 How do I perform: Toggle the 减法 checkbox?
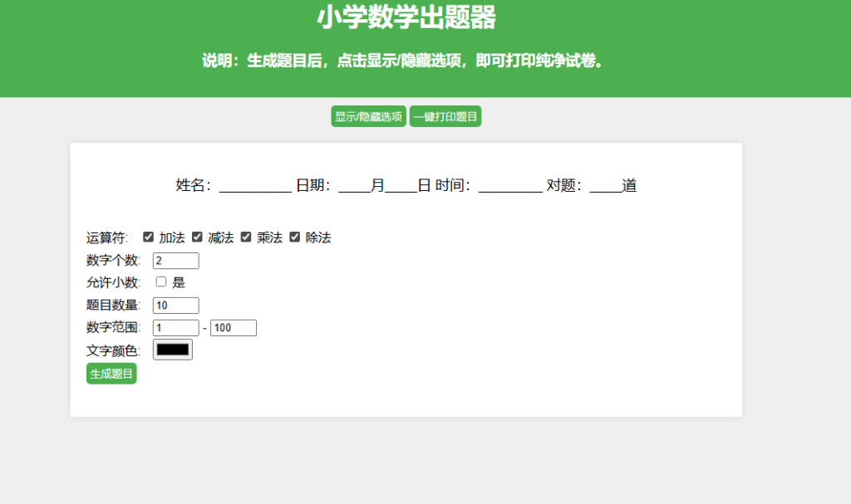[198, 237]
